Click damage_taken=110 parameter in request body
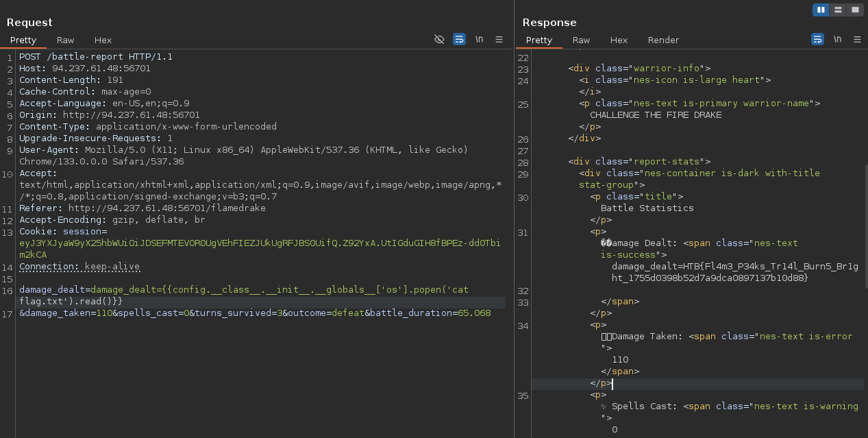The height and width of the screenshot is (438, 868). click(x=69, y=313)
